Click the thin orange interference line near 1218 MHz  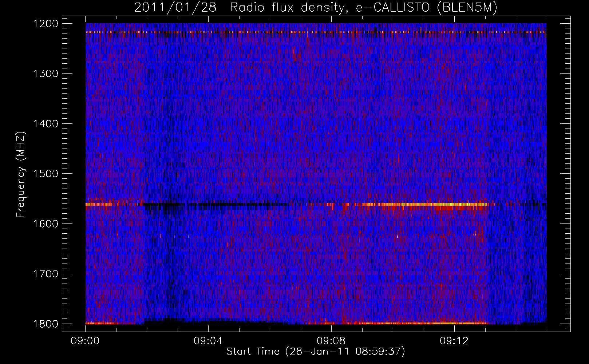point(316,32)
